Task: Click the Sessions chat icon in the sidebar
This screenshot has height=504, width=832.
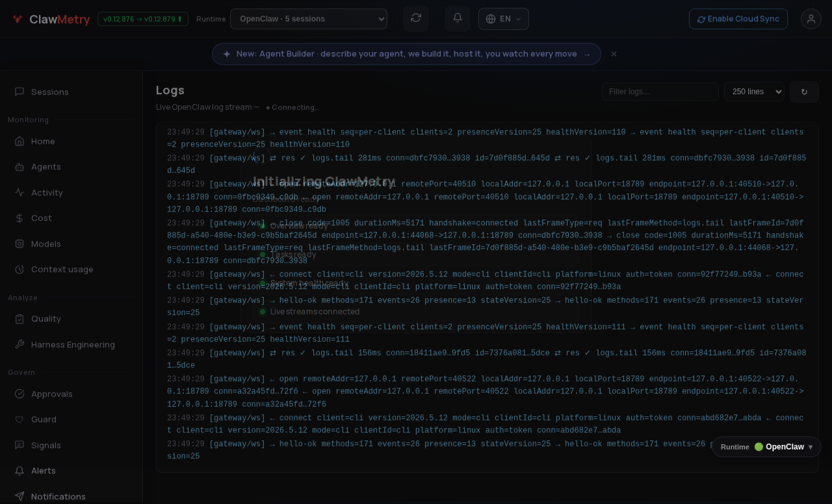Action: [x=19, y=92]
